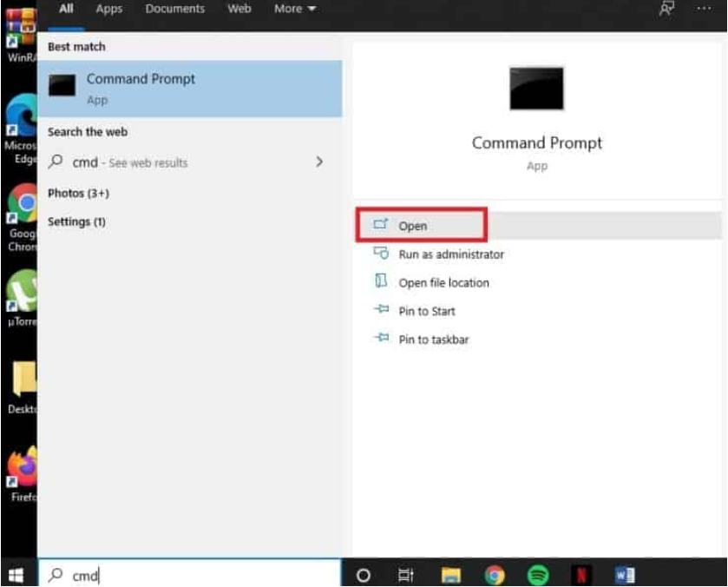This screenshot has width=728, height=587.
Task: Select Pin to taskbar
Action: coord(434,340)
